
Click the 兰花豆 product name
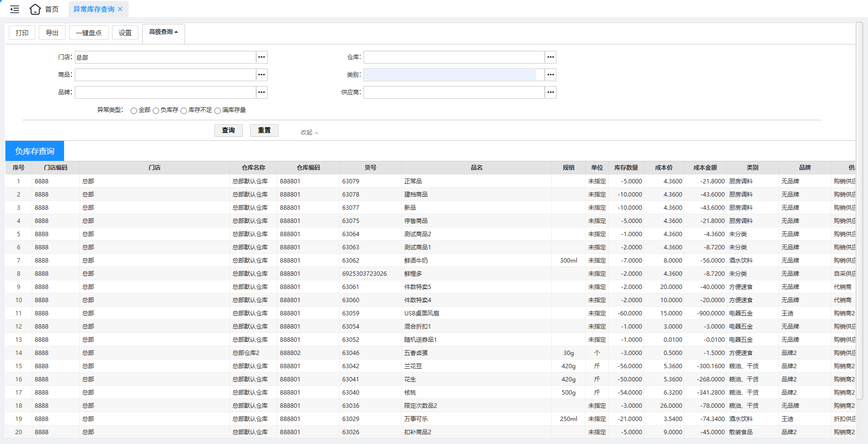coord(413,366)
